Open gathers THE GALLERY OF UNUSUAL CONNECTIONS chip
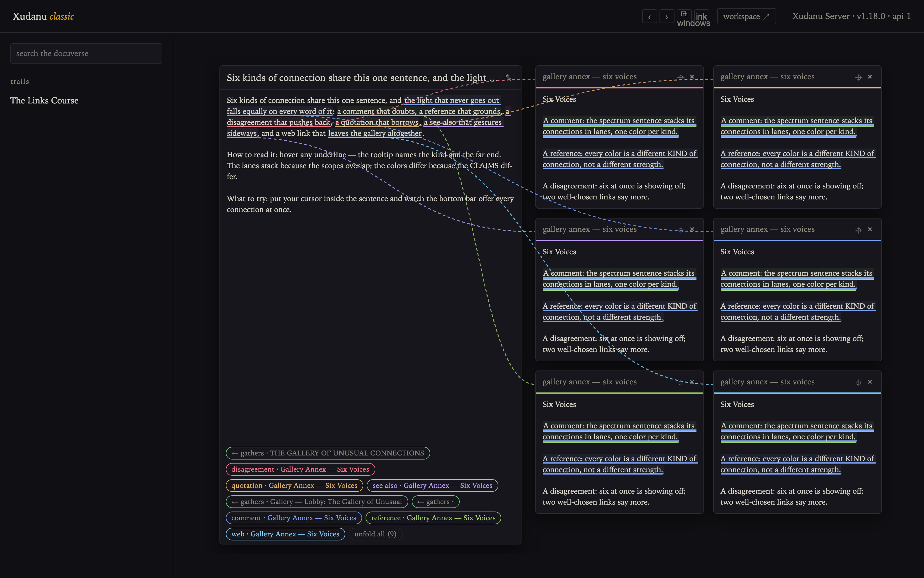The image size is (924, 578). (328, 453)
